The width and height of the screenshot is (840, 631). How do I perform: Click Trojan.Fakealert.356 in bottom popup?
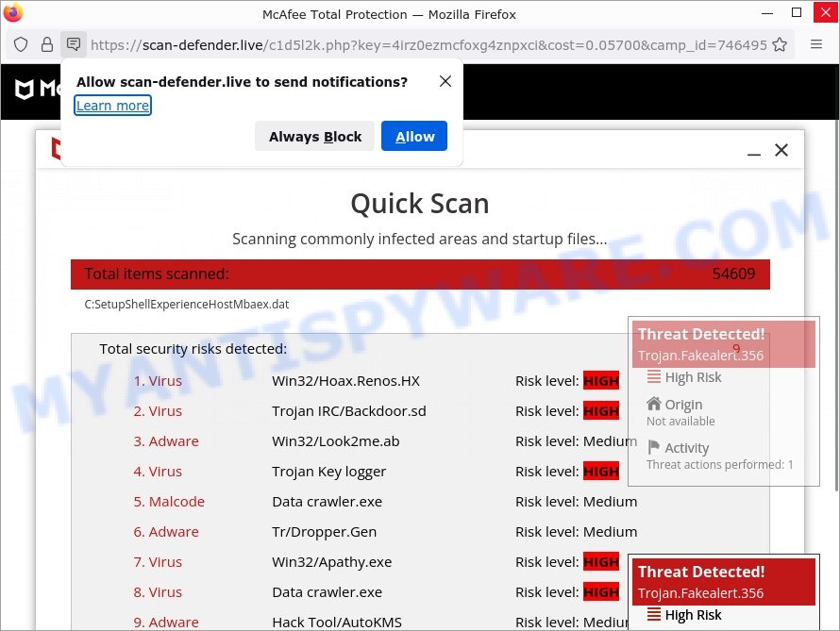point(700,593)
